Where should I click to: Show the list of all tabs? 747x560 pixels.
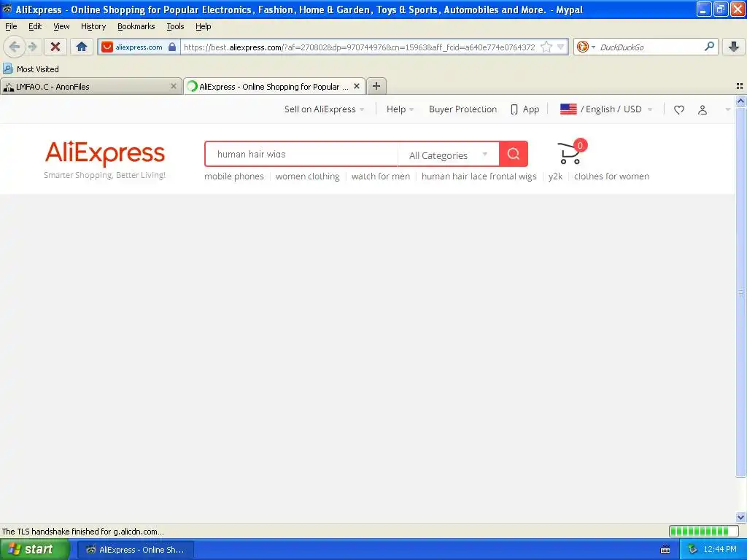click(740, 86)
